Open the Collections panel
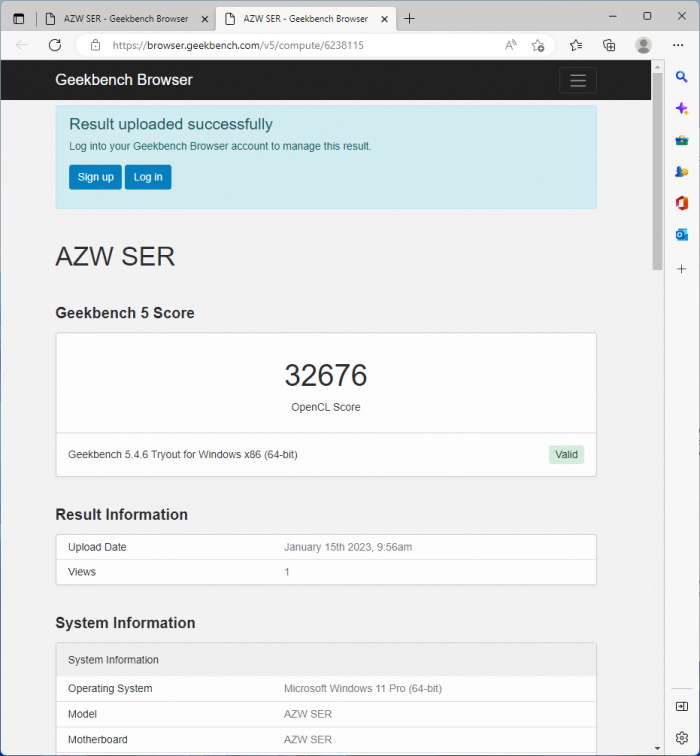 [x=609, y=45]
